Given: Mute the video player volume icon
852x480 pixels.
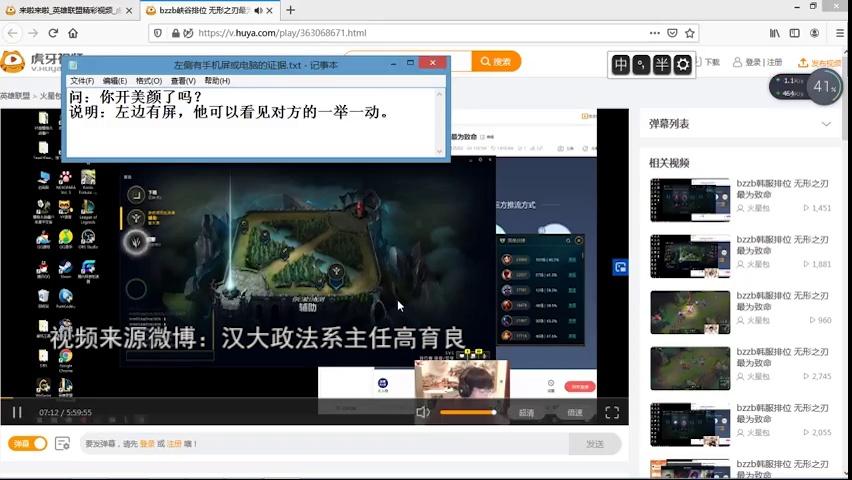Looking at the screenshot, I should coord(423,412).
